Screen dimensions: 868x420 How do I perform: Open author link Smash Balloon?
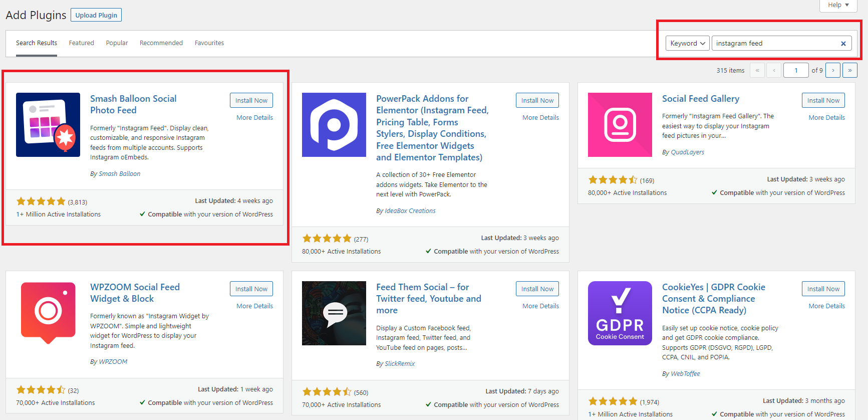[x=120, y=174]
